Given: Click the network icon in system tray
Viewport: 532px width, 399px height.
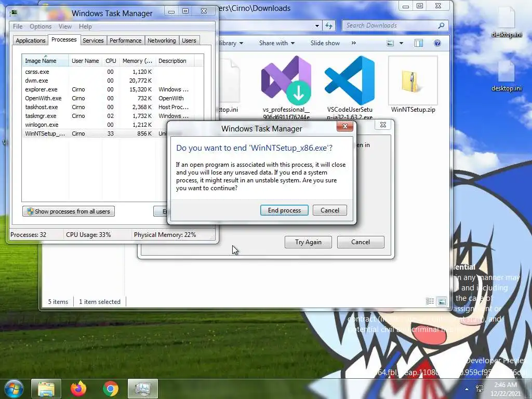Looking at the screenshot, I should click(x=480, y=389).
